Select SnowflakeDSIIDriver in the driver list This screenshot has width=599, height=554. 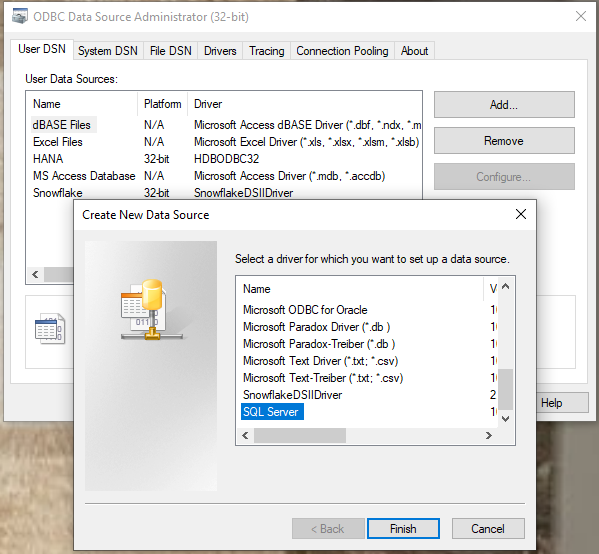pos(293,395)
